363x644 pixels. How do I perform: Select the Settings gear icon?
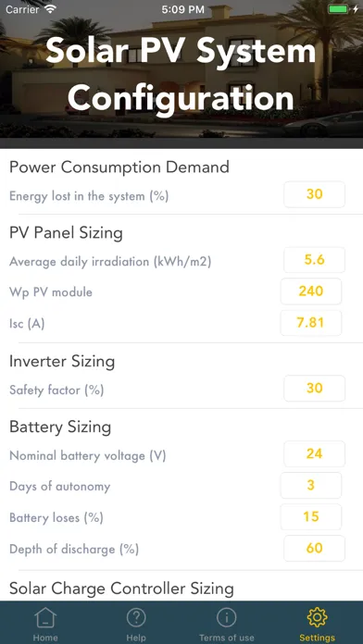317,618
